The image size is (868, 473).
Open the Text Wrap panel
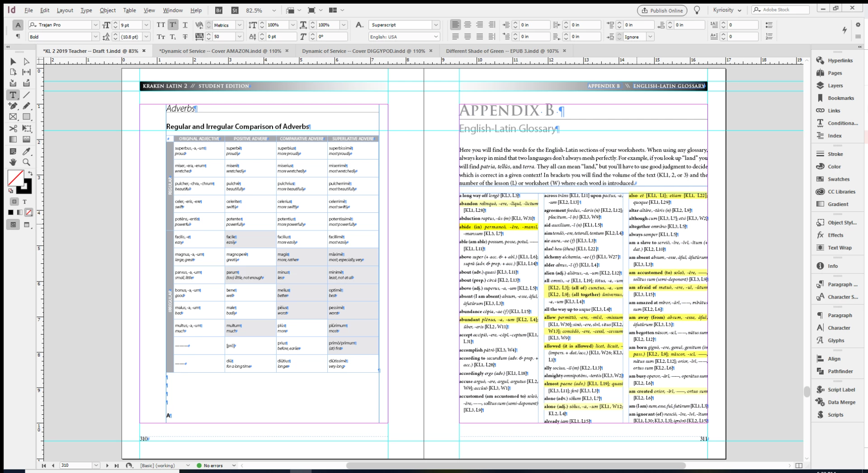(839, 248)
